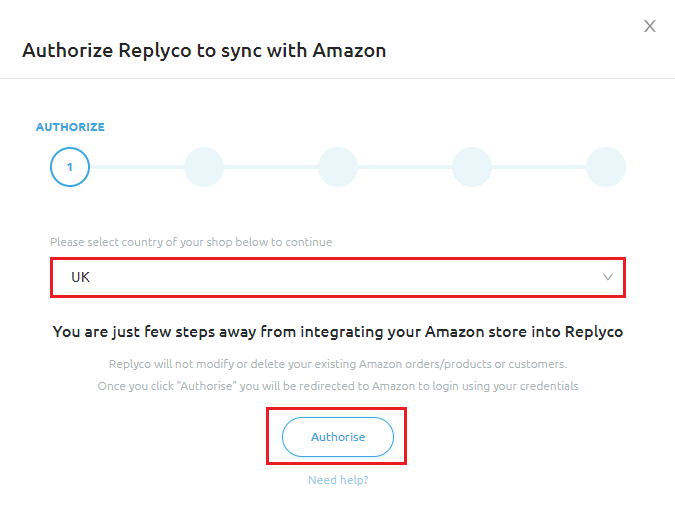Click progress line between steps three and four

(x=405, y=167)
